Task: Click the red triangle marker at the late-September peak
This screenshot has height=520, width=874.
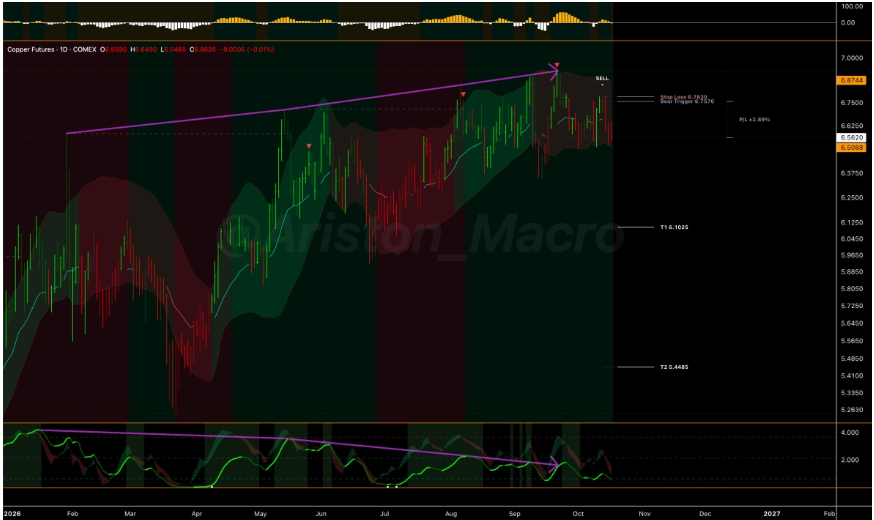Action: (x=557, y=65)
